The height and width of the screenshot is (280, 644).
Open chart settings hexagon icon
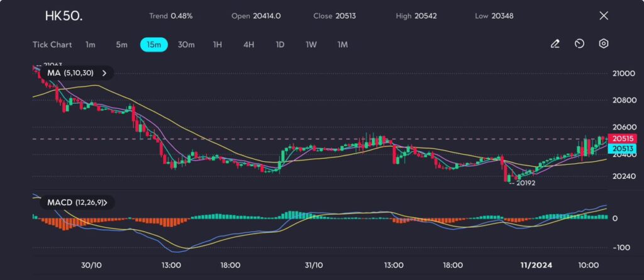point(603,44)
